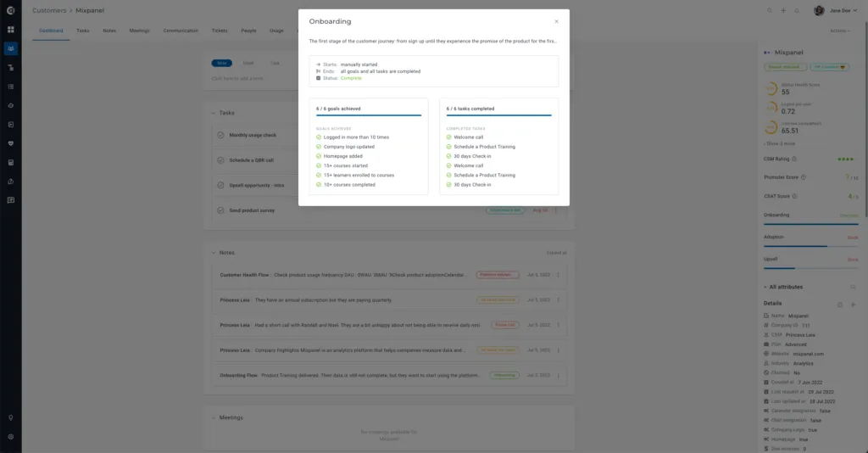Collapse the Meetings section chevron
The height and width of the screenshot is (453, 868).
(213, 417)
